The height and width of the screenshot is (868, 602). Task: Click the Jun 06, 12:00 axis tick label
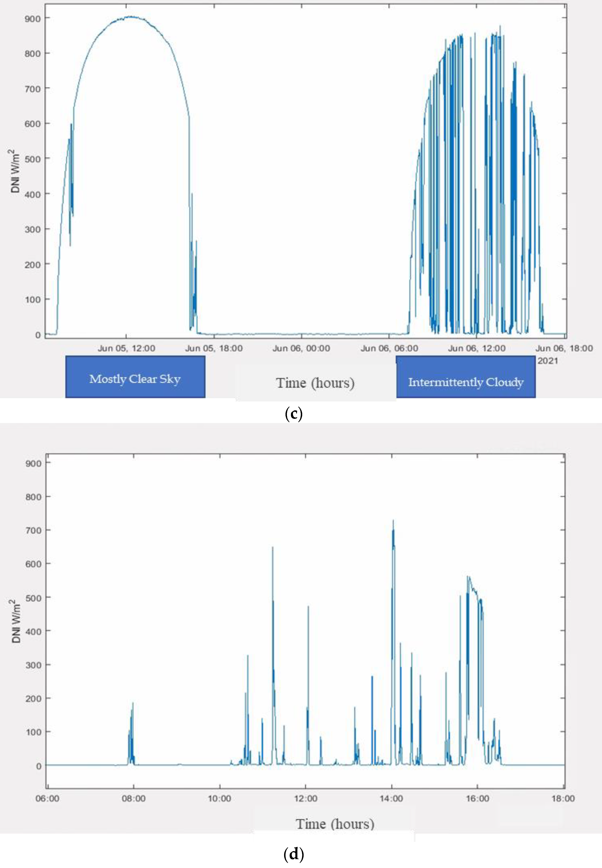477,348
